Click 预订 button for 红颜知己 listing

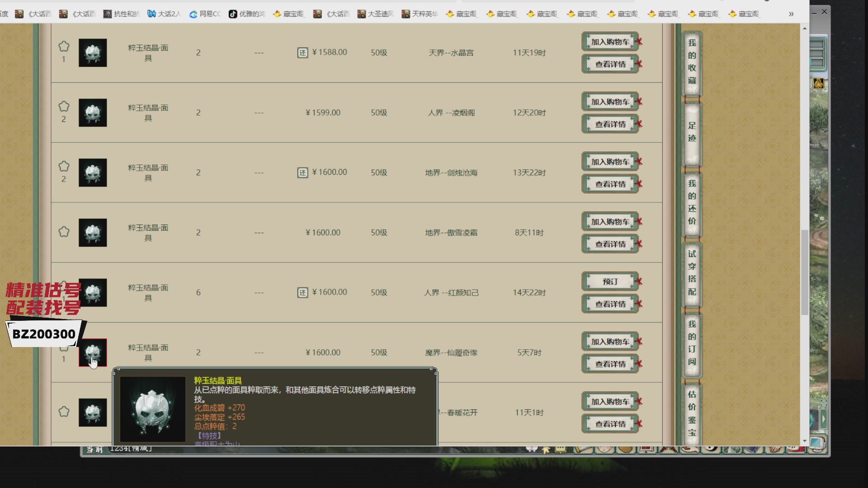610,282
